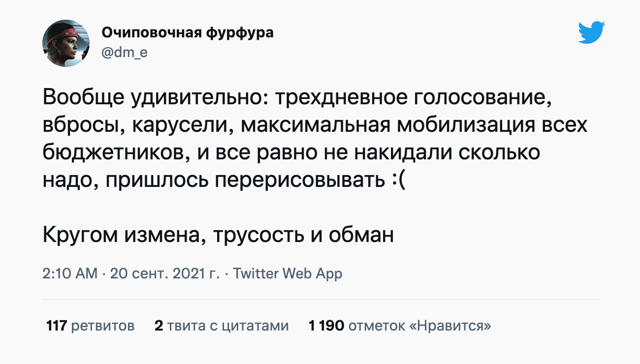Screen dimensions: 640x364
Task: Click the date 20 сент. 2021 г.
Action: point(164,273)
